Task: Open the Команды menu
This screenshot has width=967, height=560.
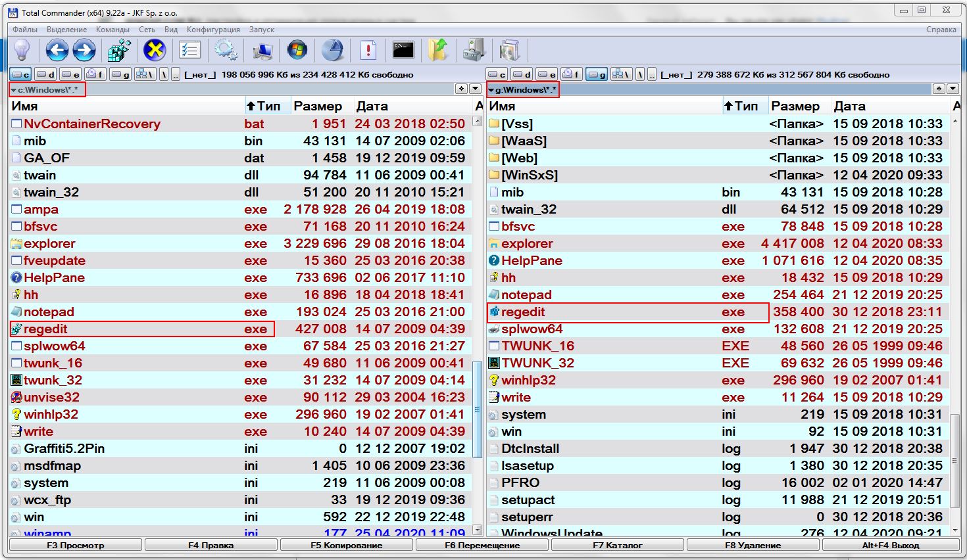Action: point(112,30)
